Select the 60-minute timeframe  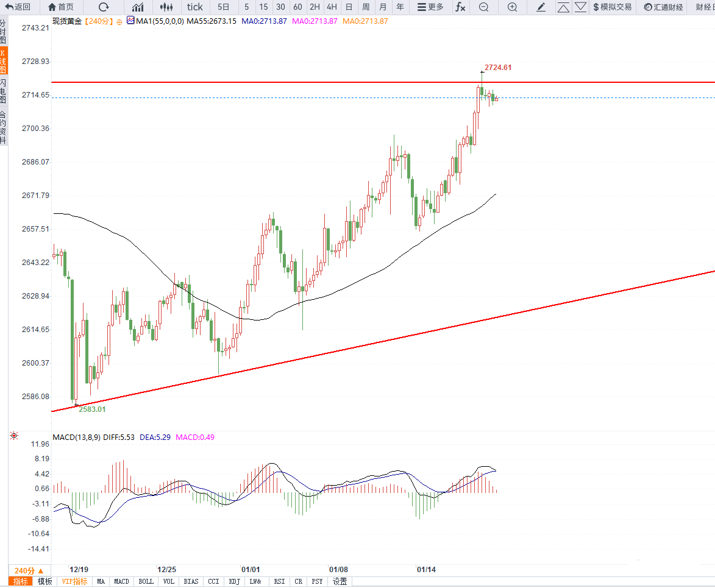tap(298, 7)
